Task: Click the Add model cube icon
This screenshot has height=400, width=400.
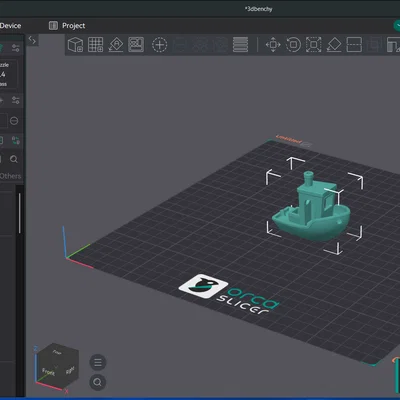Action: [x=75, y=44]
